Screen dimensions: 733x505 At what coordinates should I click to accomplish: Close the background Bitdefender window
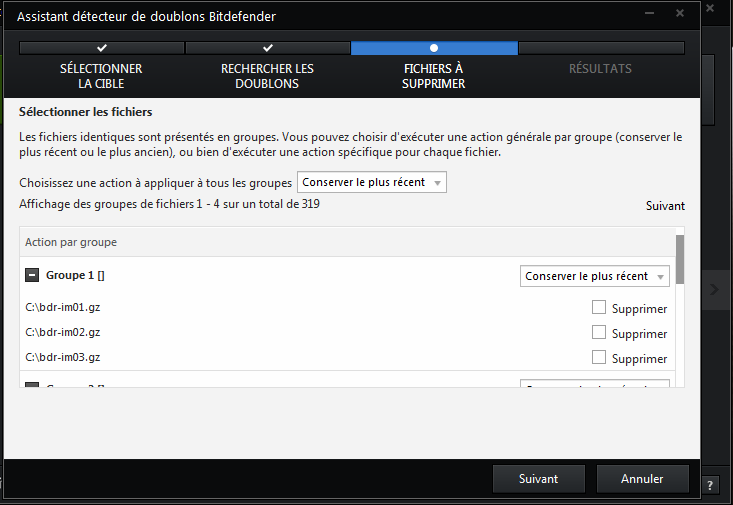pyautogui.click(x=710, y=8)
